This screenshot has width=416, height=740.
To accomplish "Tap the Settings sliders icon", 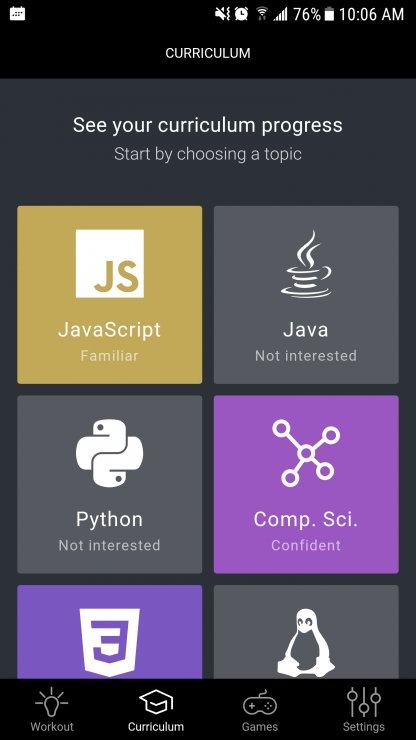I will point(364,702).
